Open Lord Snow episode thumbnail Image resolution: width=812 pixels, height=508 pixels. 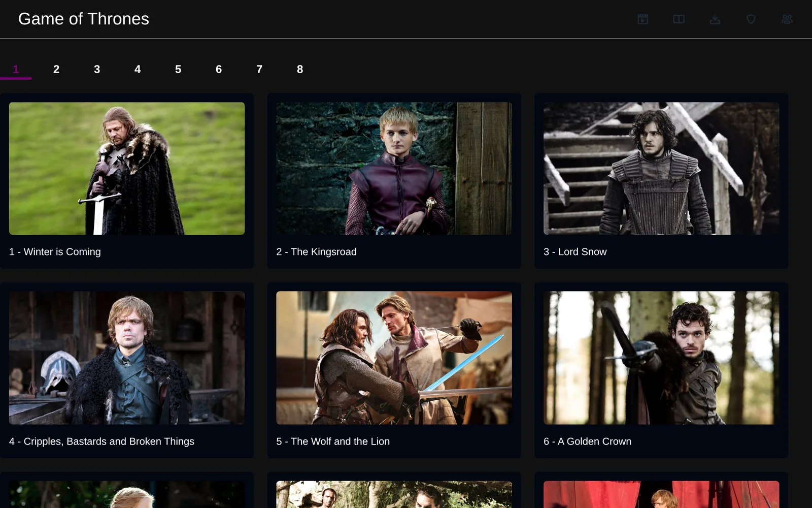point(661,169)
